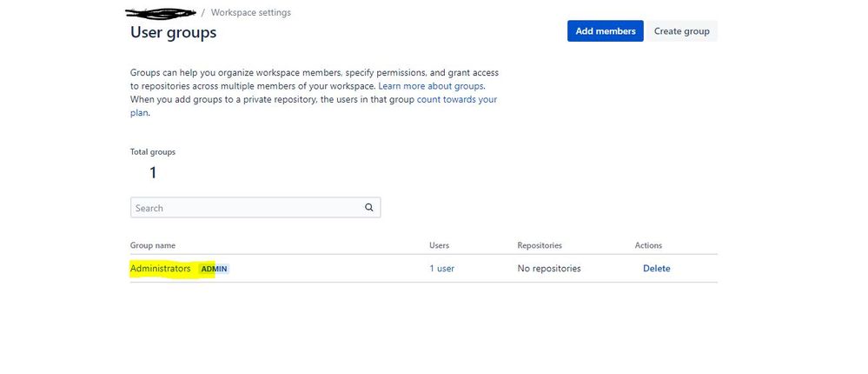
Task: Open the Learn more about groups link
Action: [431, 87]
